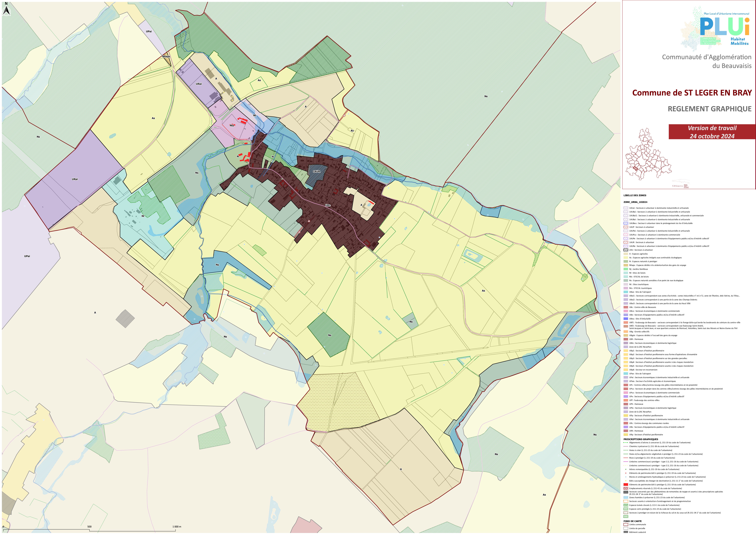Select the 2AU black hatched legend symbol
Image resolution: width=756 pixels, height=535 pixels.
coord(626,250)
